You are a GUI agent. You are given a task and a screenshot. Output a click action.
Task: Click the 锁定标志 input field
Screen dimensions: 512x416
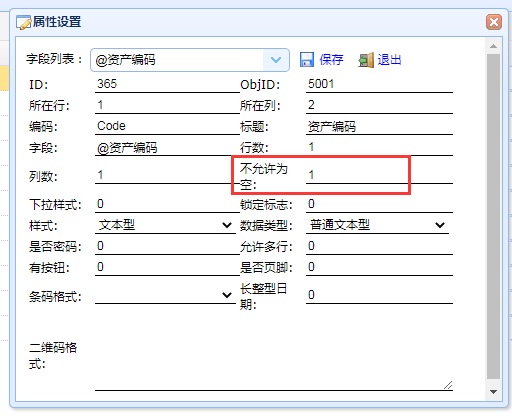(x=379, y=204)
